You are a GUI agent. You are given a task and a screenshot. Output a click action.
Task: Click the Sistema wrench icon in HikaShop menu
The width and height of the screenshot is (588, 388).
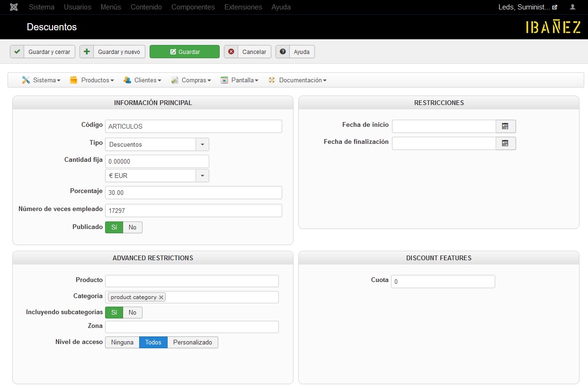click(26, 80)
